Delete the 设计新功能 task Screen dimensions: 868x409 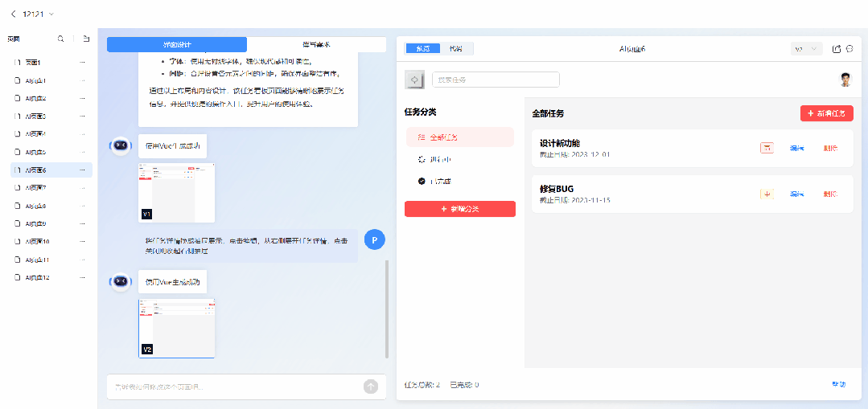point(830,148)
